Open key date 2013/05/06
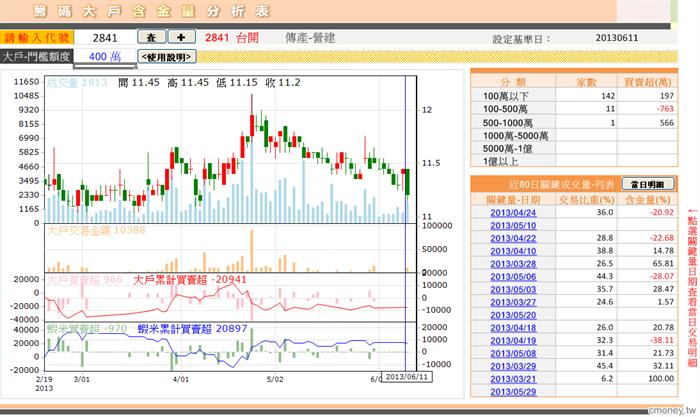This screenshot has height=417, width=700. [513, 277]
